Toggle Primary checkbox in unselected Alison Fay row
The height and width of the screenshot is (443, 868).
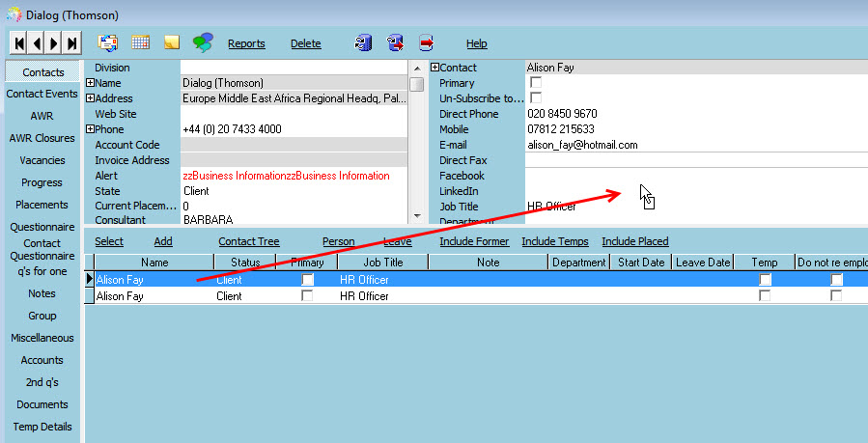[x=307, y=296]
